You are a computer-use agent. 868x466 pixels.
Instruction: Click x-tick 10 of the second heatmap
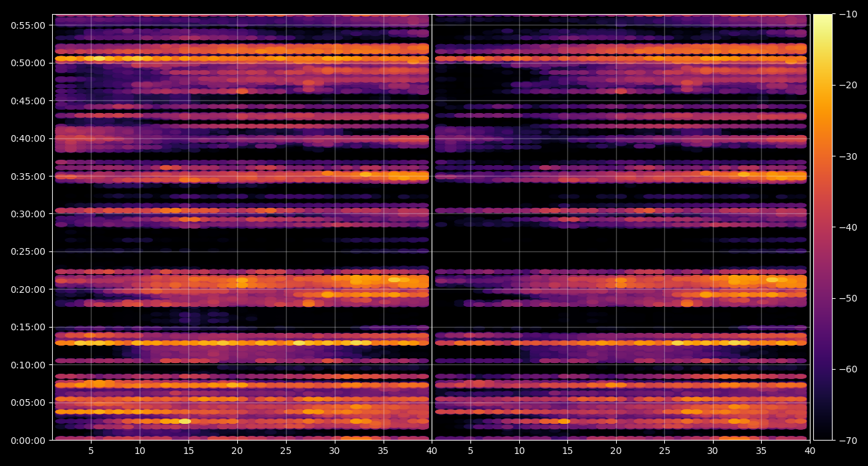[x=519, y=451]
